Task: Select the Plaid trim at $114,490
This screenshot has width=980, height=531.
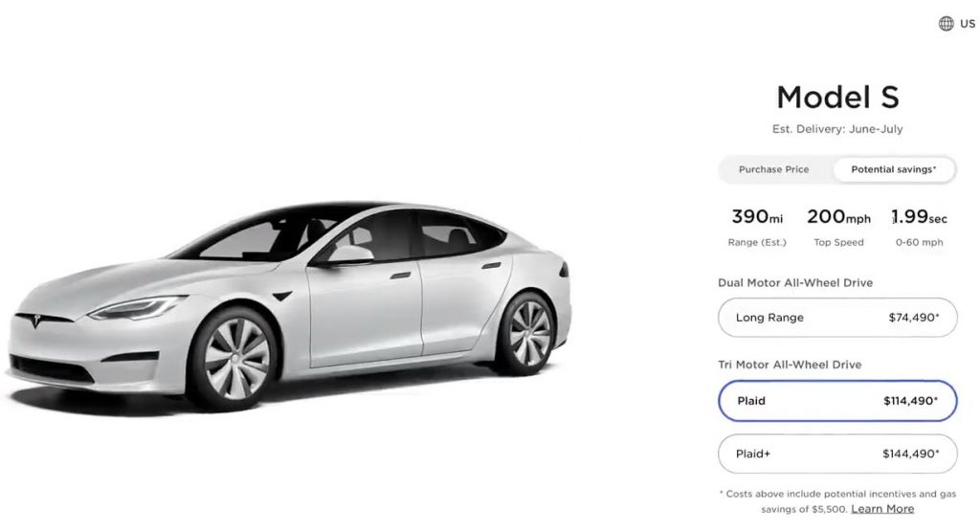Action: click(x=837, y=401)
